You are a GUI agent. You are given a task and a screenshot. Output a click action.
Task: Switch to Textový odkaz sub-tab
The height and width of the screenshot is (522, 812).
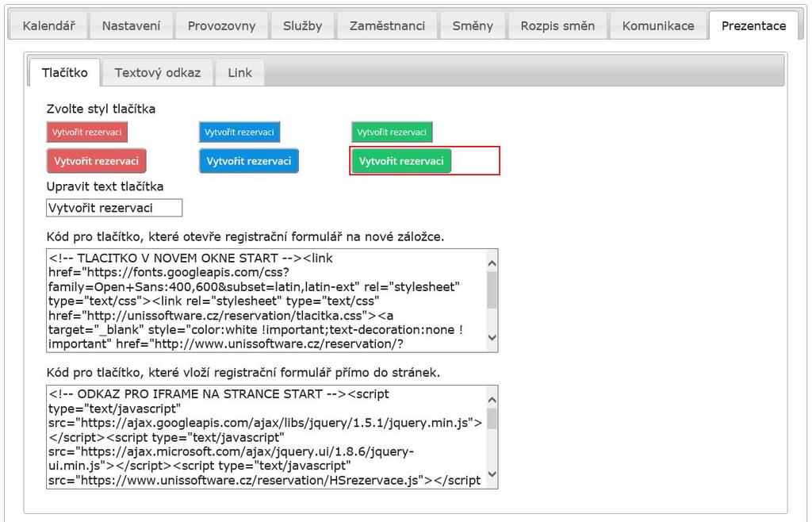point(158,72)
